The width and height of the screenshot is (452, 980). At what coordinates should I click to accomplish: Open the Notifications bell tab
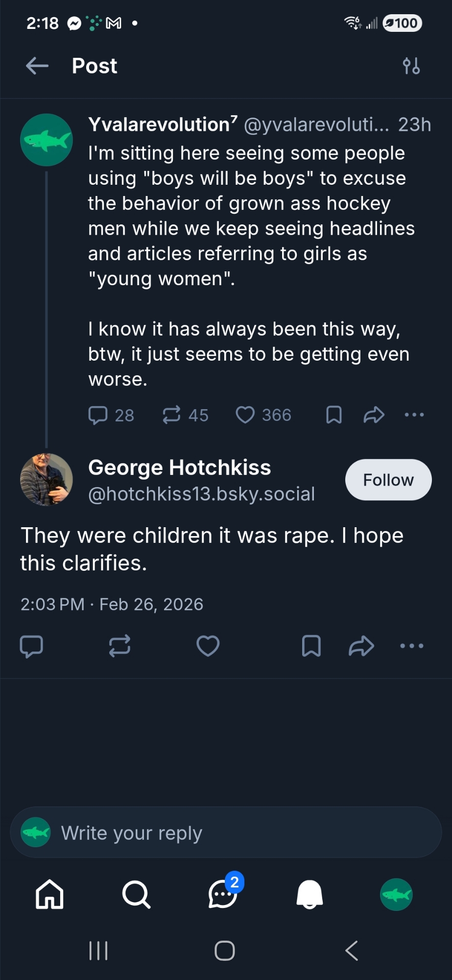(309, 894)
